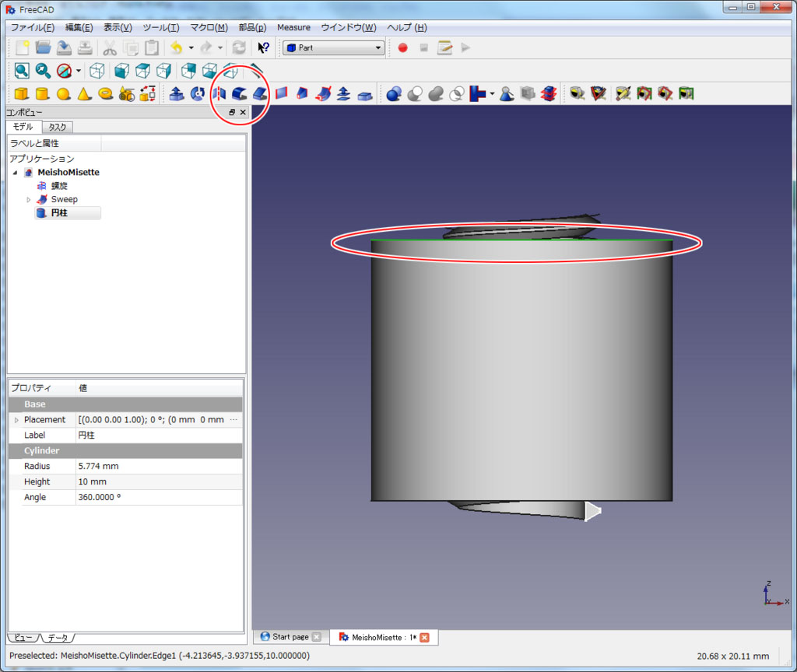Click the Measure linear icon
This screenshot has width=797, height=672.
578,93
